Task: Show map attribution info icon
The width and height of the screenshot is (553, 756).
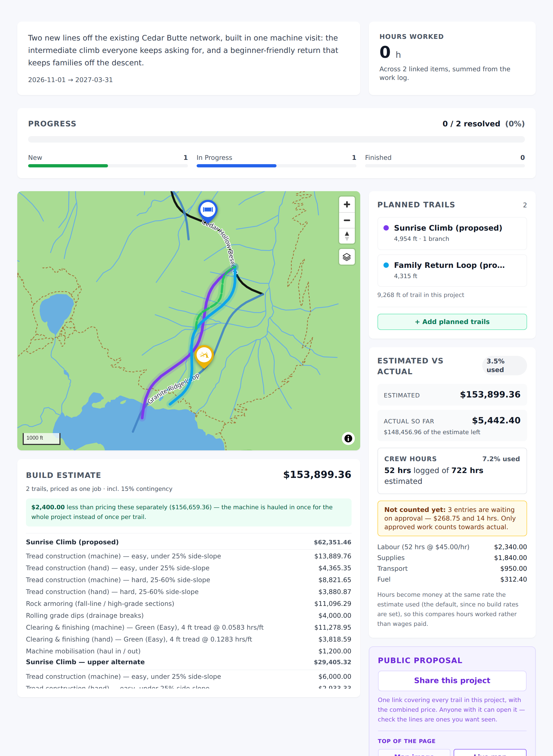Action: click(x=348, y=438)
